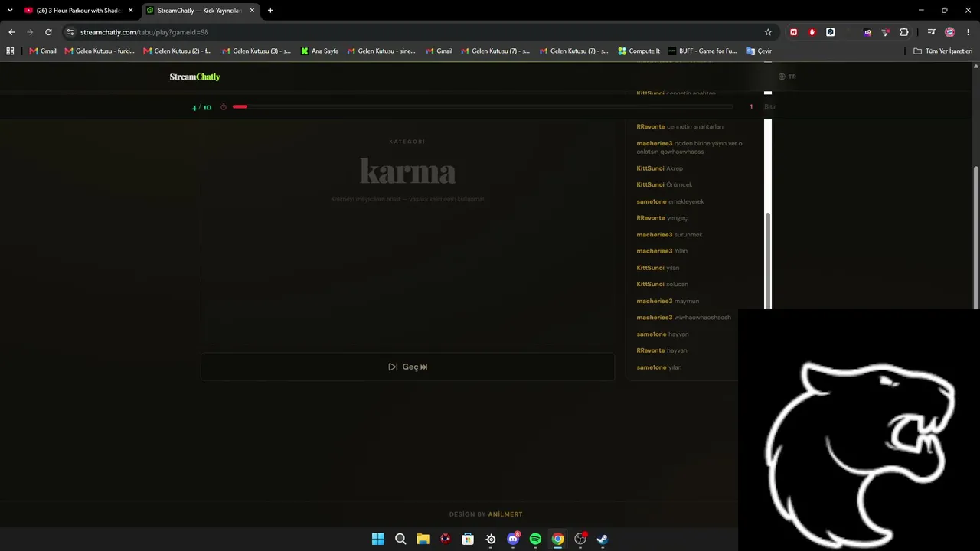Open a new browser tab
The width and height of the screenshot is (980, 551).
(270, 11)
